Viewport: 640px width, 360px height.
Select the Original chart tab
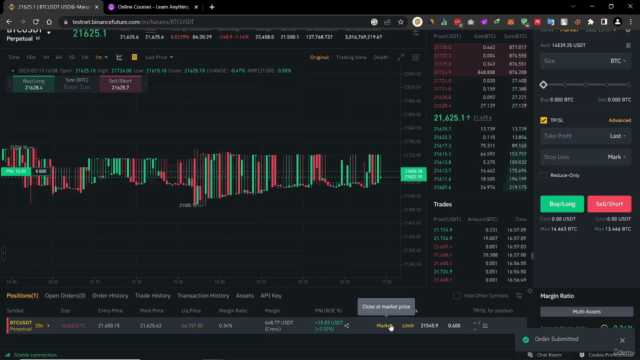click(x=319, y=58)
